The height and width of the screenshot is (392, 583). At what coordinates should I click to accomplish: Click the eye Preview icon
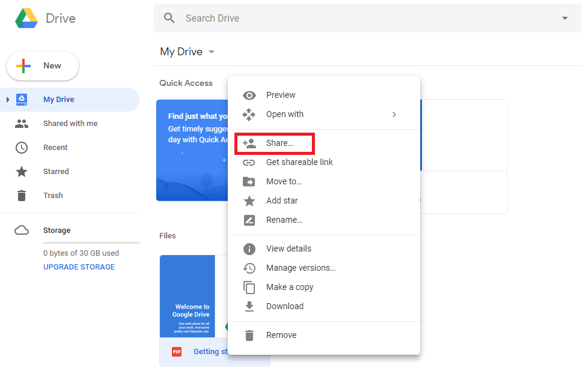click(x=249, y=95)
